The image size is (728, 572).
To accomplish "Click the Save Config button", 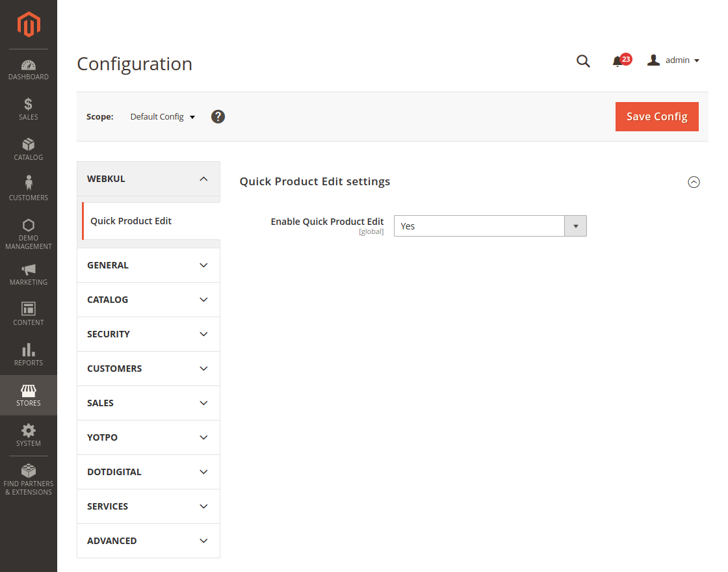I will click(657, 116).
